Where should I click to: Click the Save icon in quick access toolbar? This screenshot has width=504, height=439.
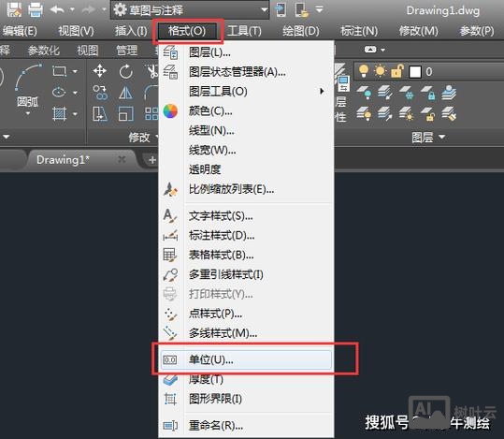pyautogui.click(x=14, y=9)
